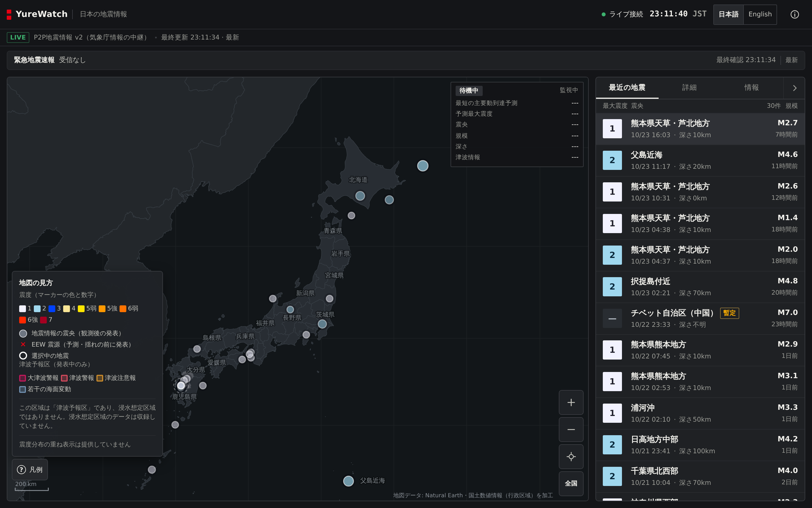Click the 暫定 badge on Tibet row

point(729,313)
